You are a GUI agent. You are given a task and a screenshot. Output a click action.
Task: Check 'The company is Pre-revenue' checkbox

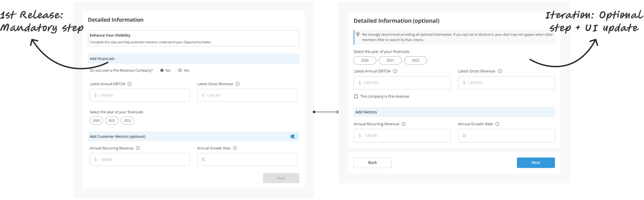tap(356, 96)
